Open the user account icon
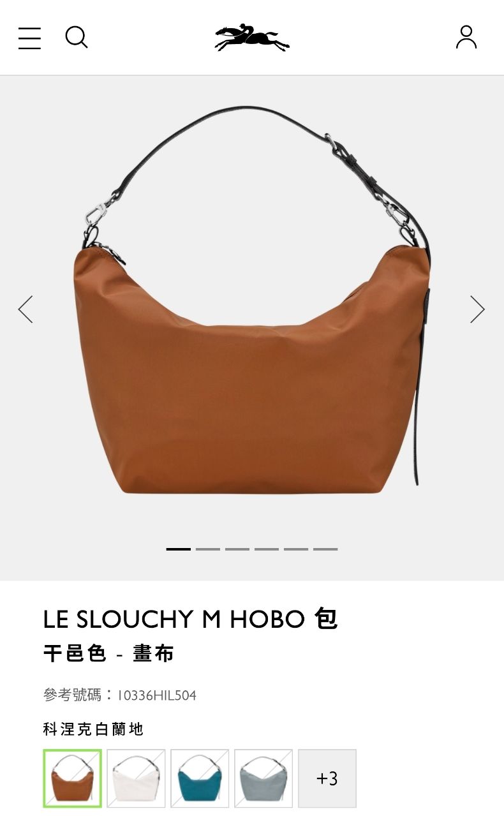Viewport: 504px width, 816px height. 466,37
